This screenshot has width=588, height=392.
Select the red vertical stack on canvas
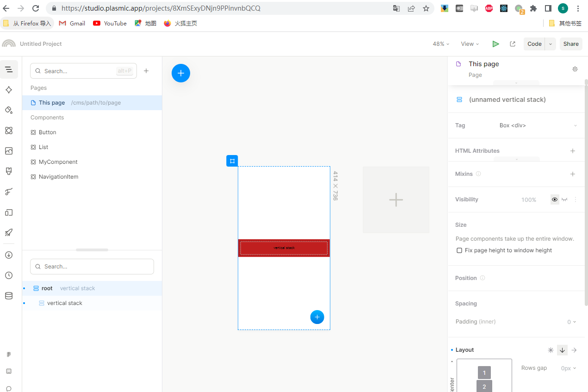(x=284, y=248)
